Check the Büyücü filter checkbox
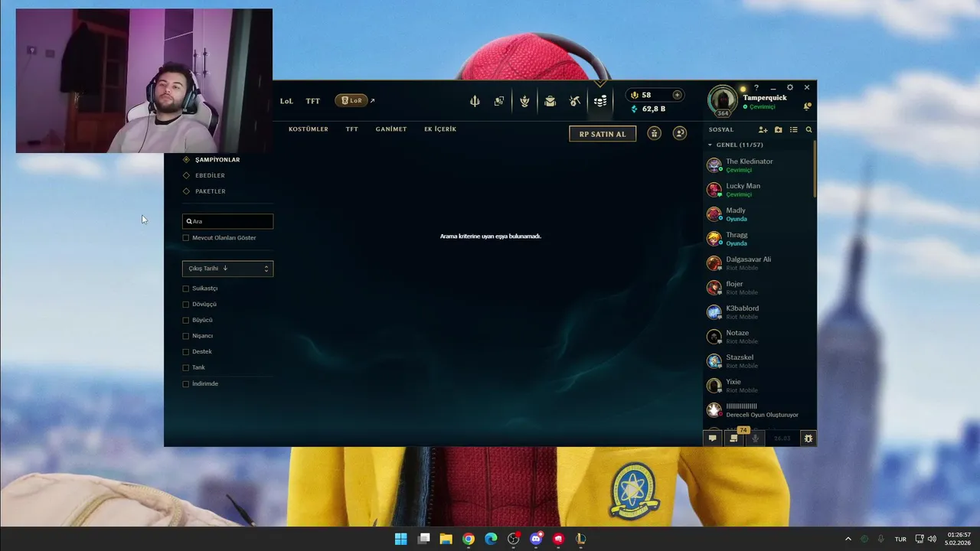The image size is (980, 551). click(x=186, y=320)
